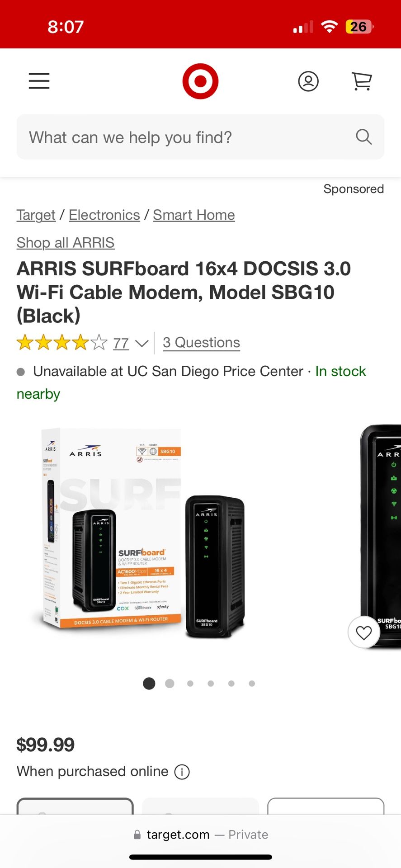401x868 pixels.
Task: Go to the Electronics breadcrumb link
Action: (104, 215)
